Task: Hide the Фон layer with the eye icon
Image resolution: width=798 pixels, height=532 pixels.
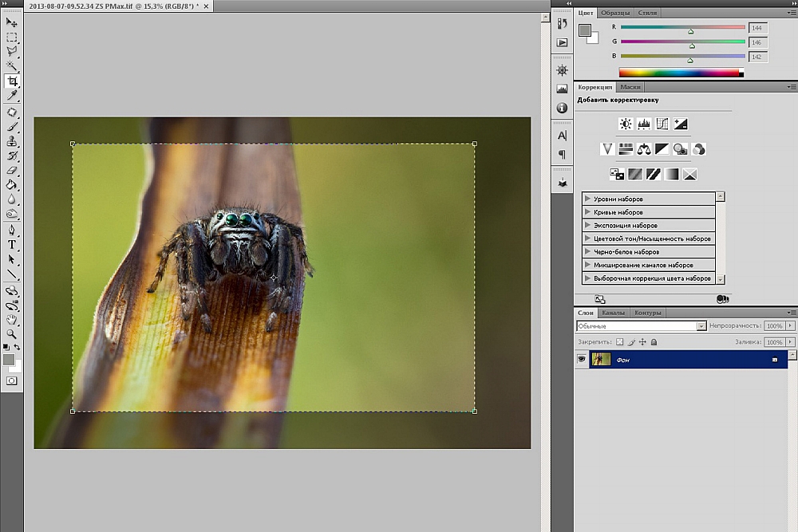Action: [581, 360]
